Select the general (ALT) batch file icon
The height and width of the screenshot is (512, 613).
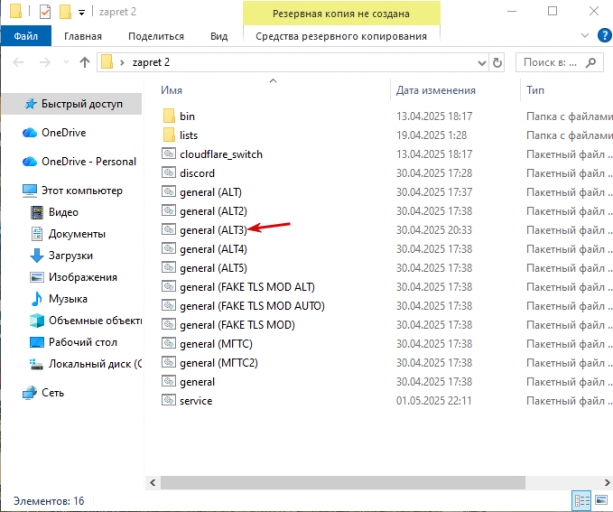tap(168, 192)
